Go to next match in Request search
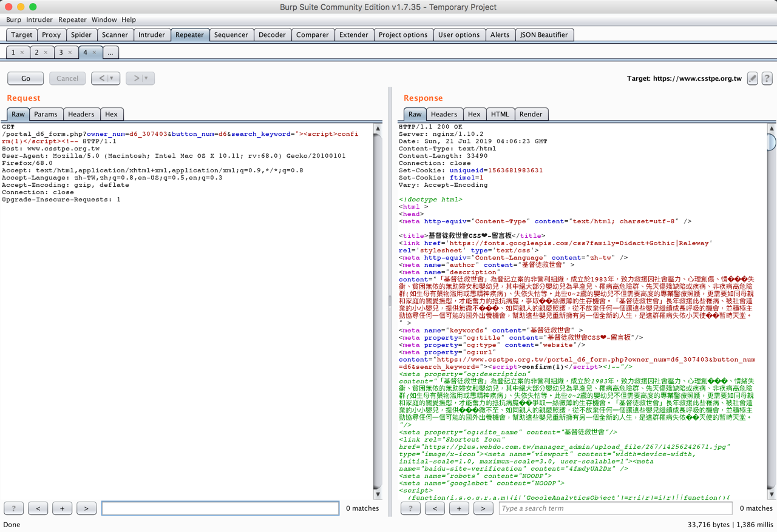Viewport: 777px width, 532px height. [86, 508]
